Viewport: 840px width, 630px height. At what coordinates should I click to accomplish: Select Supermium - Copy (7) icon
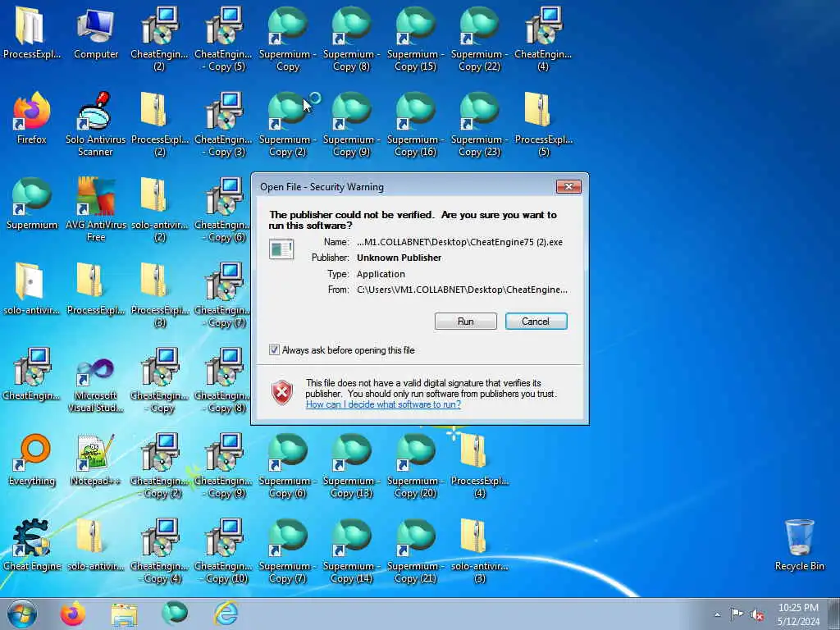(287, 550)
